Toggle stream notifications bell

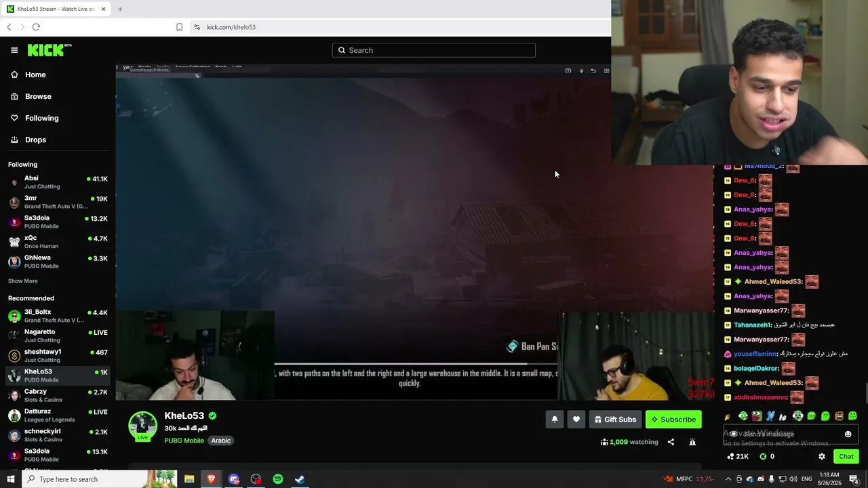[554, 420]
